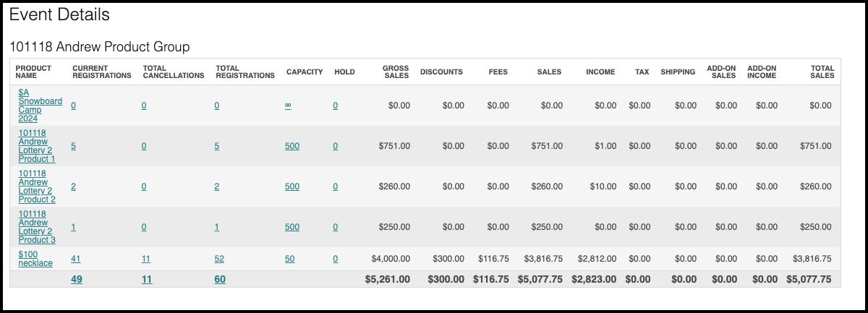Open the $100 necklace product link

[35, 259]
